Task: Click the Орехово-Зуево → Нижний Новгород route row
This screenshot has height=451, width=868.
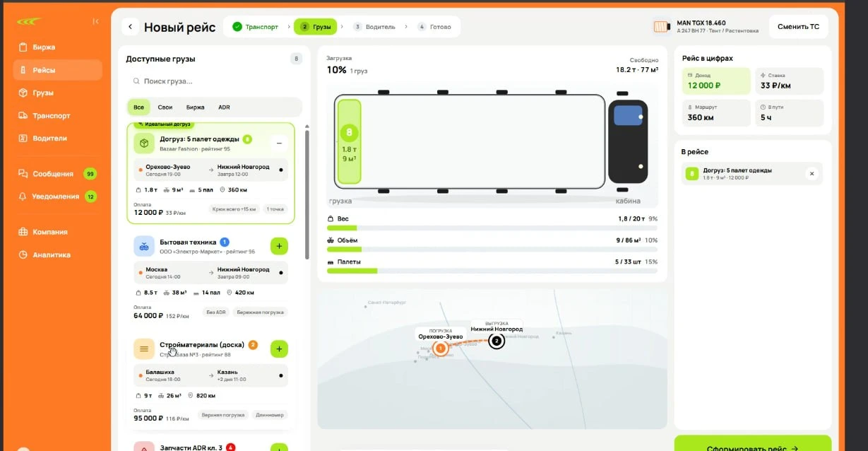Action: (211, 170)
